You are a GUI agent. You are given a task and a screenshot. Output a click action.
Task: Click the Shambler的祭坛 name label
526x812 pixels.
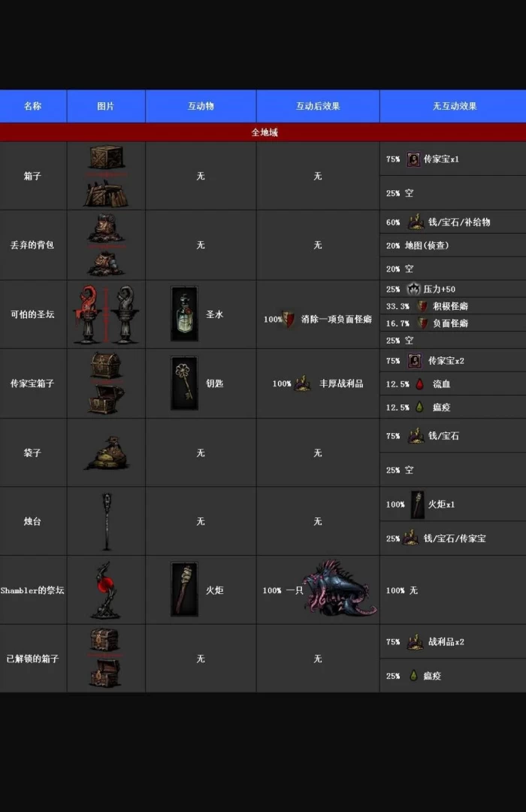(x=33, y=590)
